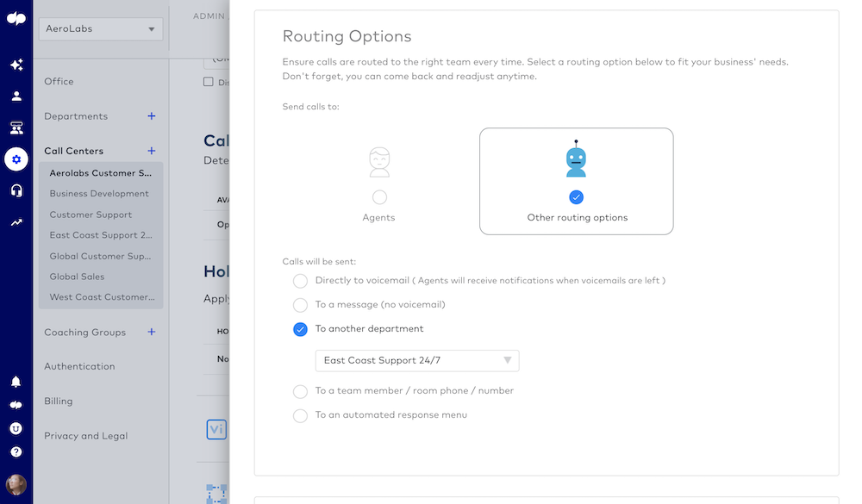The height and width of the screenshot is (504, 862).
Task: Open the Global Sales call center
Action: pyautogui.click(x=77, y=277)
